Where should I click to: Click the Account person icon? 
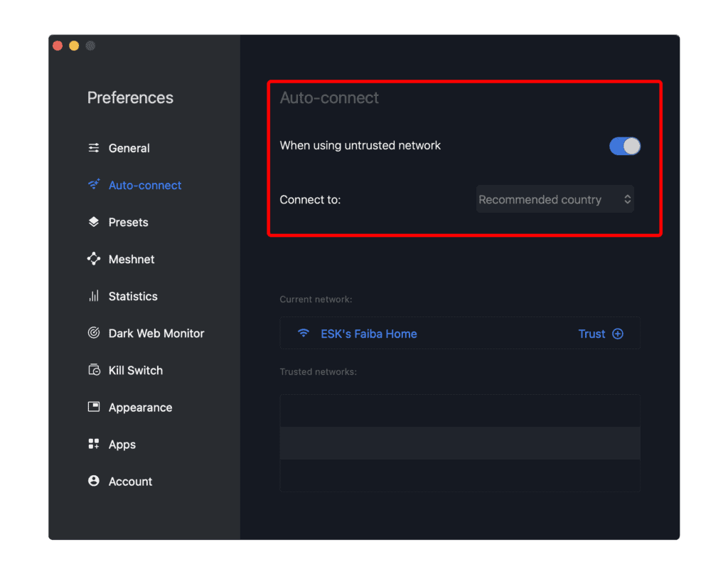[x=94, y=481]
